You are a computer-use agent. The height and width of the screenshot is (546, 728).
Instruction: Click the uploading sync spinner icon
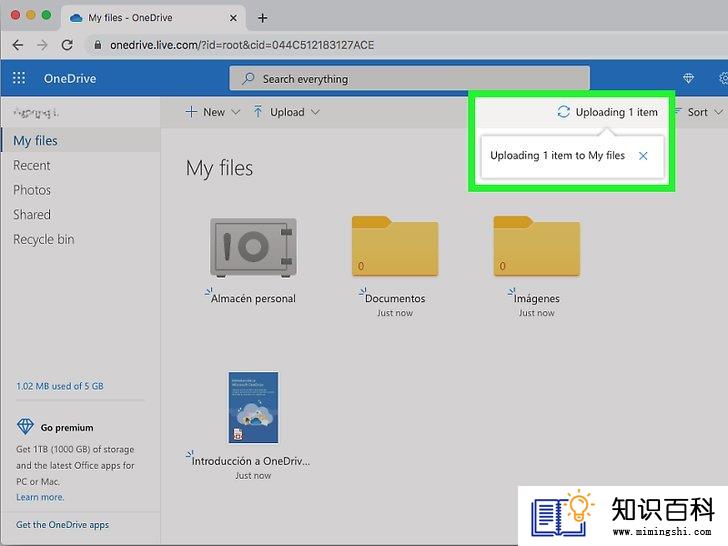click(x=563, y=112)
